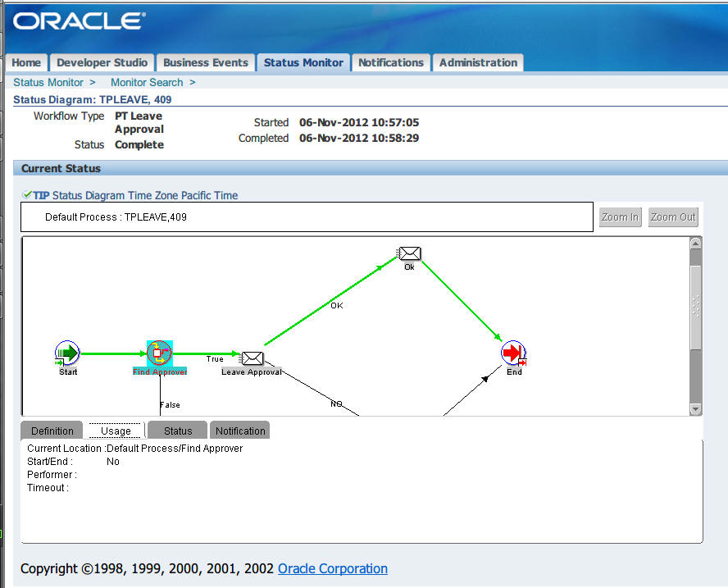Click the red End node icon
This screenshot has width=728, height=588.
tap(513, 353)
